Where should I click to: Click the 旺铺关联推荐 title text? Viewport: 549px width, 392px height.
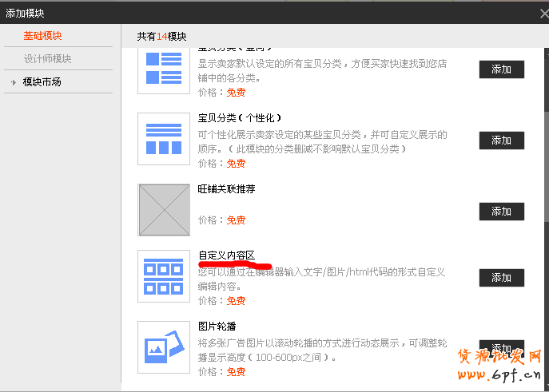[226, 189]
